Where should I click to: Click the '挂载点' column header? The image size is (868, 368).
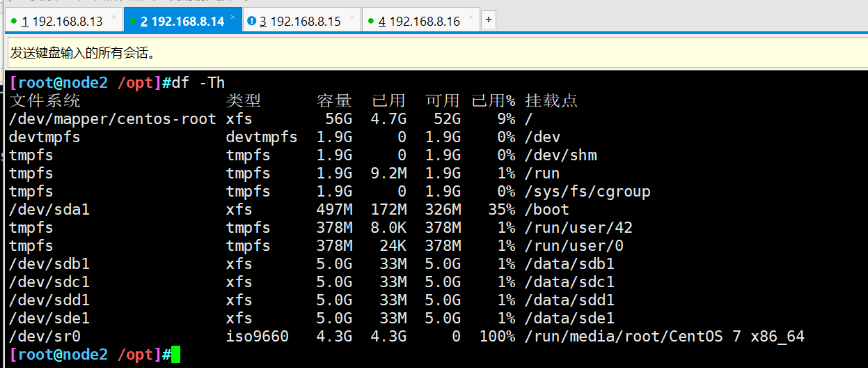tap(551, 101)
